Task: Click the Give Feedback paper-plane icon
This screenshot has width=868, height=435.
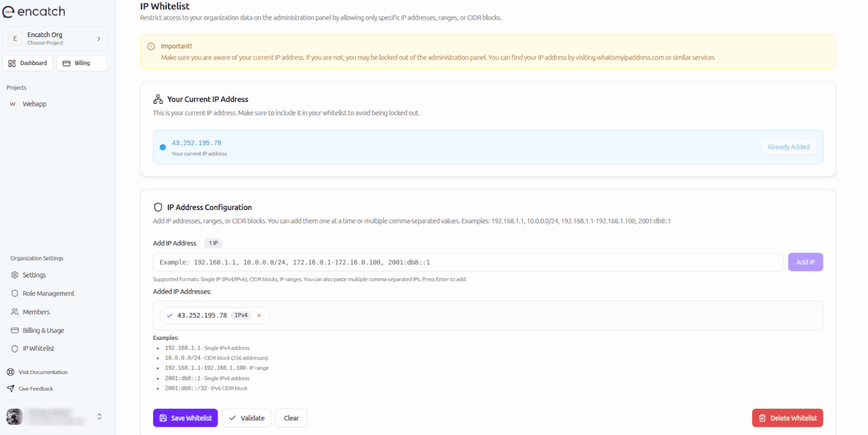Action: [x=10, y=388]
